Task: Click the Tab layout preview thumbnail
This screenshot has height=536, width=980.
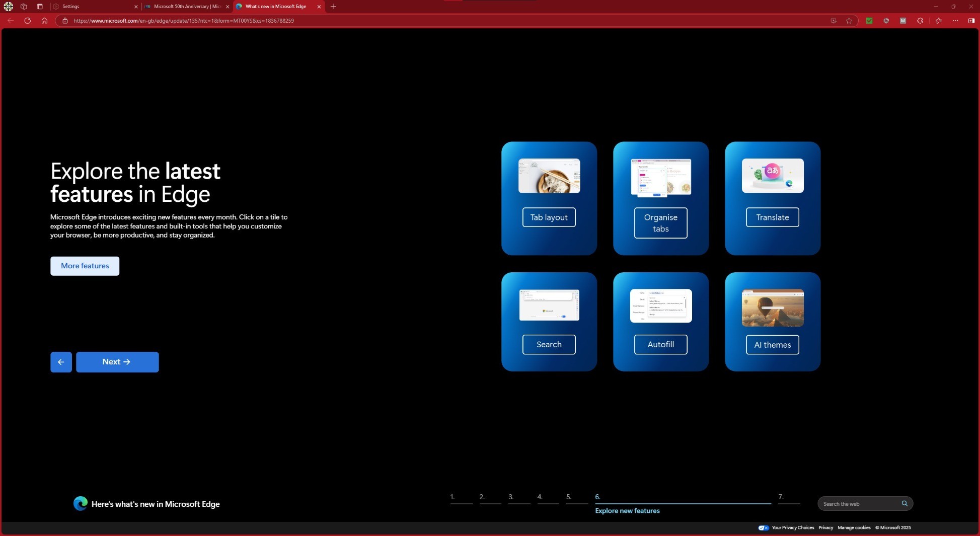Action: [x=549, y=176]
